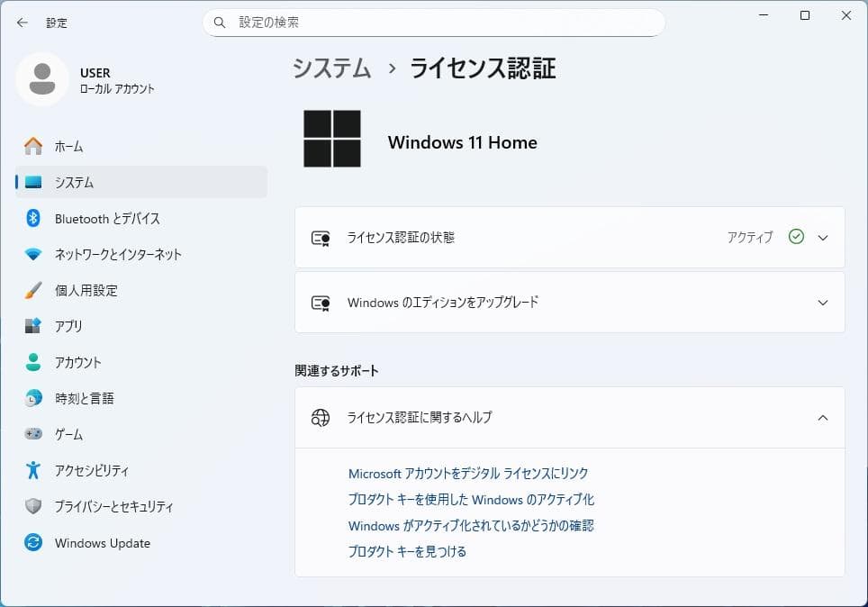The width and height of the screenshot is (868, 607).
Task: Open Bluetooth とデバイス settings
Action: [x=141, y=218]
